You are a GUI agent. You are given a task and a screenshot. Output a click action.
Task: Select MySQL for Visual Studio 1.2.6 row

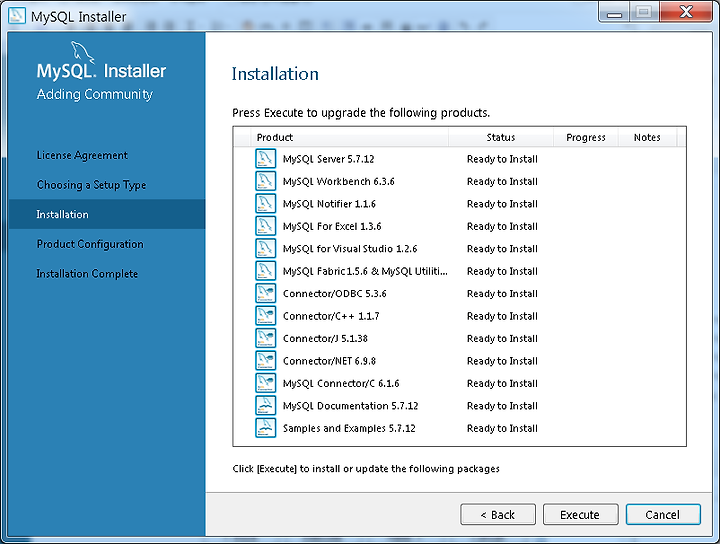459,249
